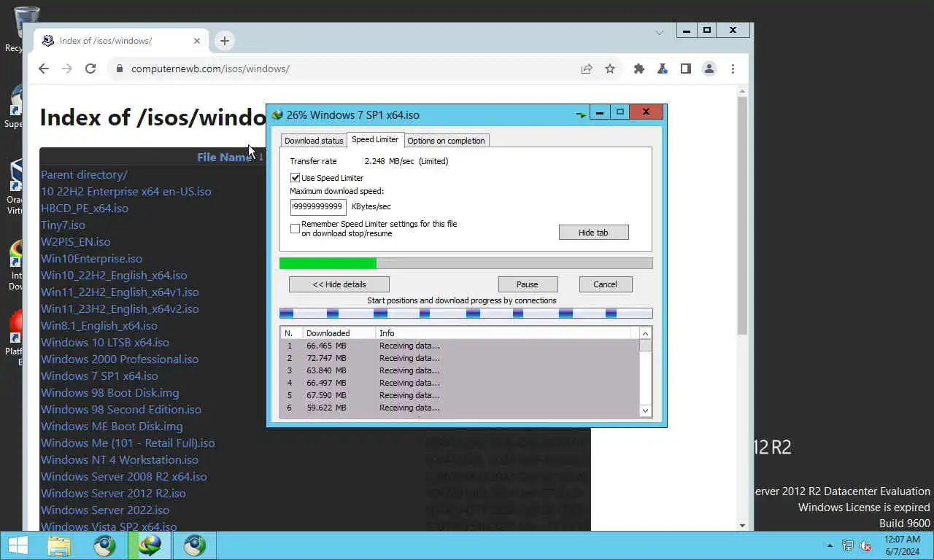Enable Remember Speed Limiter settings checkbox

coord(296,229)
